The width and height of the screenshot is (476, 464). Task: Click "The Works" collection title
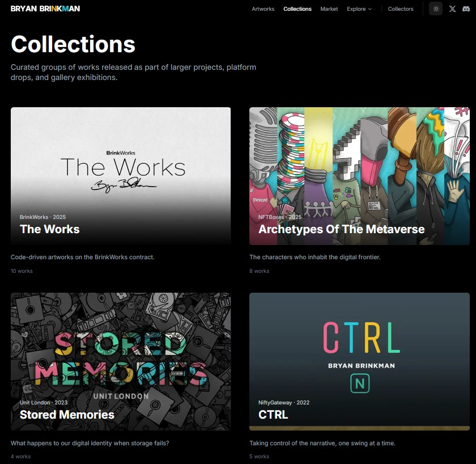pos(49,229)
